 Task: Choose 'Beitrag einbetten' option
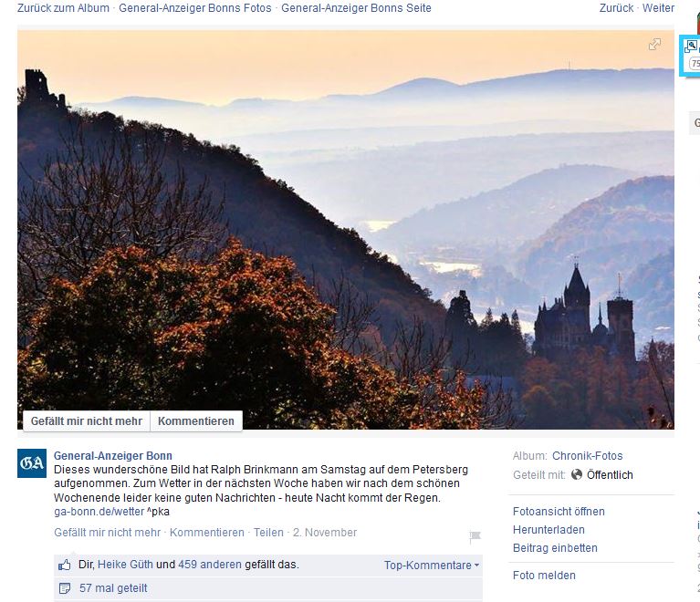tap(555, 548)
